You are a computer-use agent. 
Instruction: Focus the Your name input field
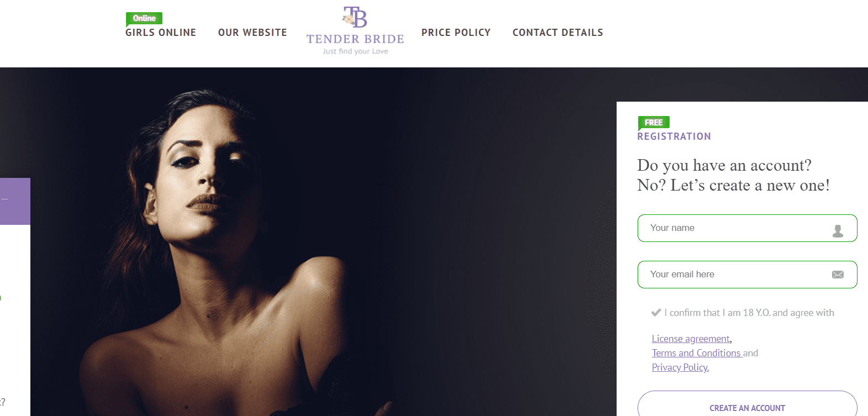click(x=747, y=228)
